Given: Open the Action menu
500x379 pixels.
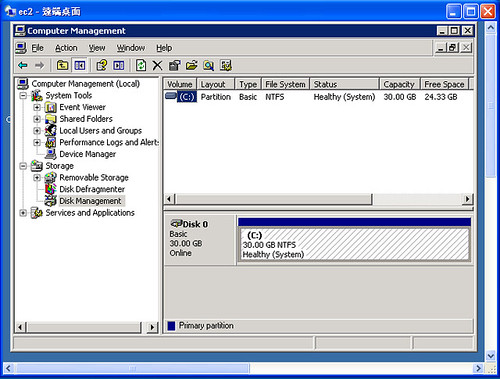Looking at the screenshot, I should (x=66, y=48).
